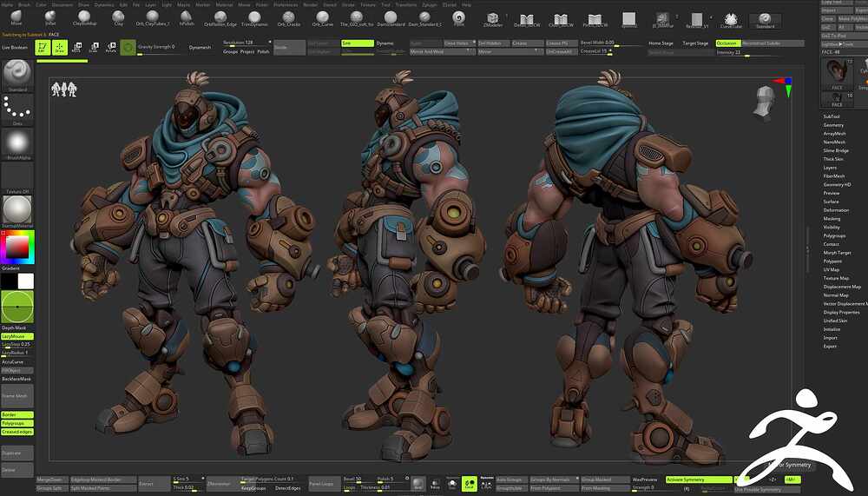Expand the Deformation section

[836, 210]
